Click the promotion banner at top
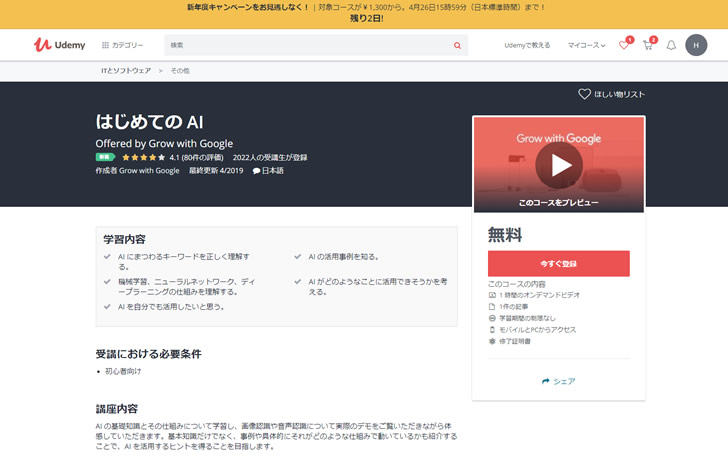This screenshot has height=456, width=728. pyautogui.click(x=364, y=13)
